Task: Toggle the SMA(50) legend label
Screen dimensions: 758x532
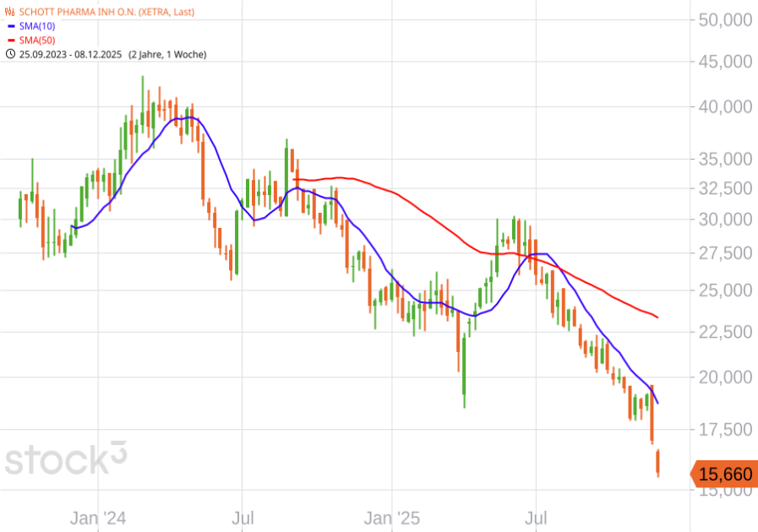Action: coord(38,41)
